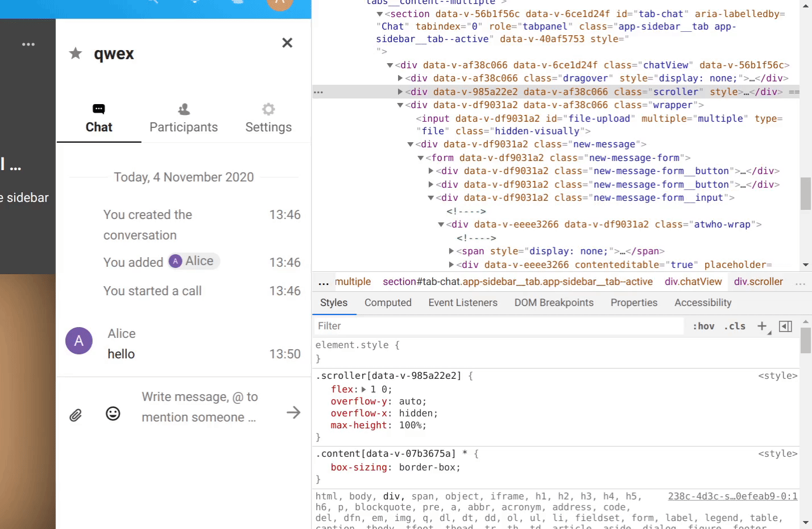Click the breadcrumb left overflow ellipsis
Viewport: 812px width, 529px height.
(x=324, y=283)
